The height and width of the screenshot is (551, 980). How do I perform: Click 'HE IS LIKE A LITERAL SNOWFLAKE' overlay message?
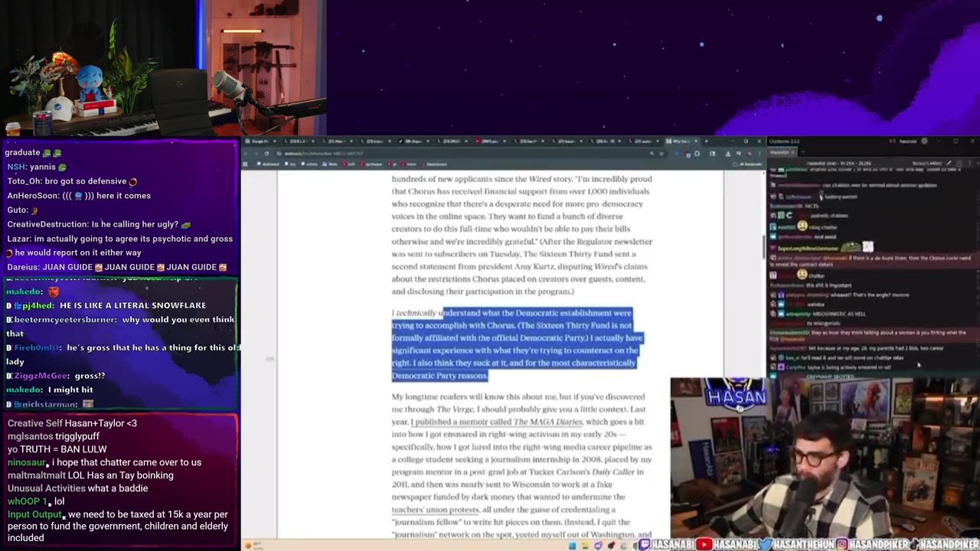pos(132,305)
